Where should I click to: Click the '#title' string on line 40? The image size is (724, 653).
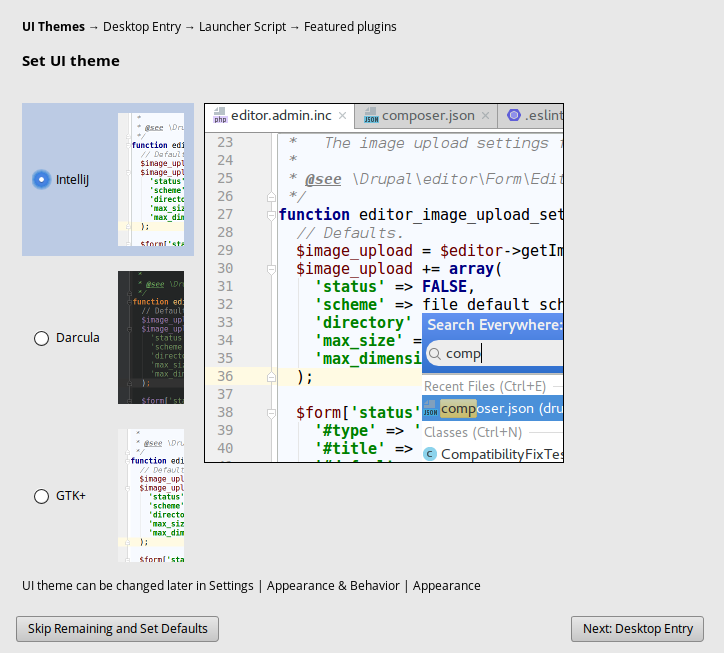(350, 449)
